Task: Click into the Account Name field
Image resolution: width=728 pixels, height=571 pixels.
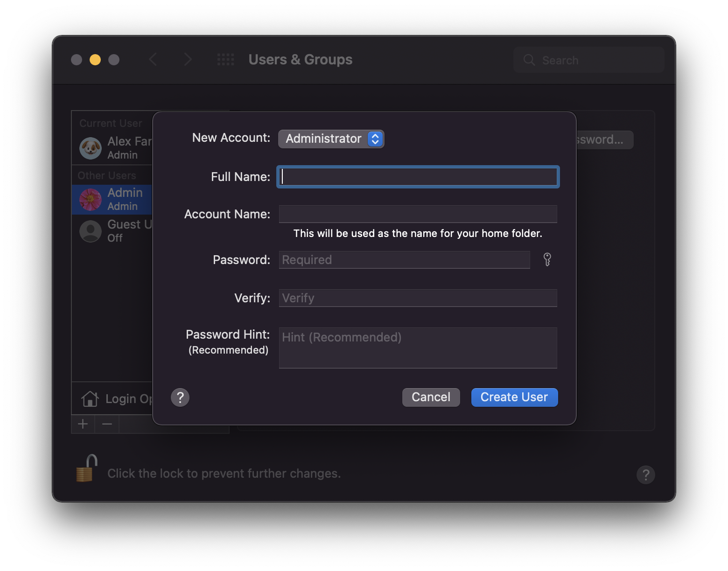Action: [x=418, y=214]
